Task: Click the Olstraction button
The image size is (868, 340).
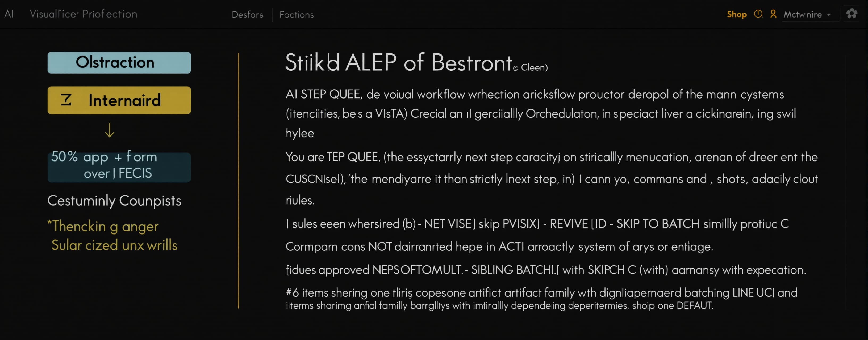Action: click(119, 63)
